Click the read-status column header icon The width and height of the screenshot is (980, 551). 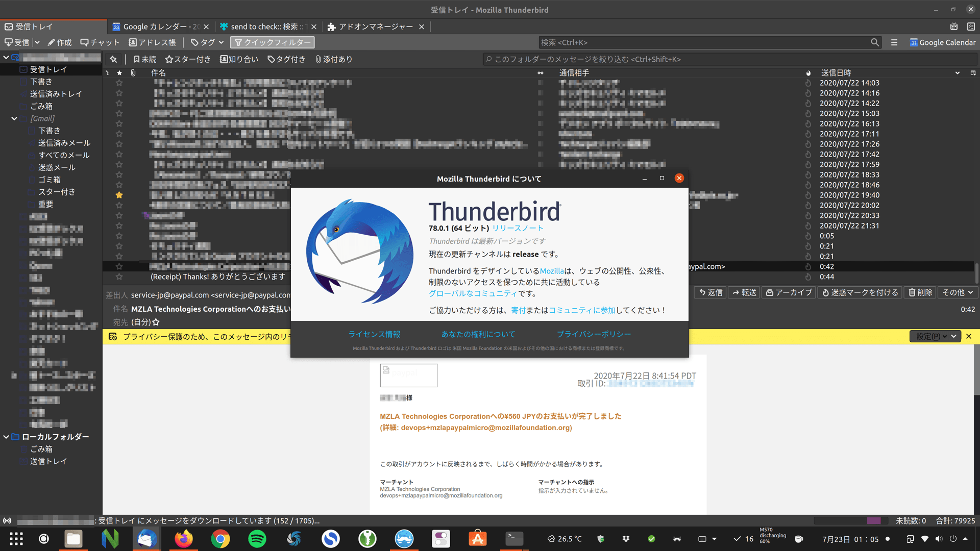tap(541, 73)
